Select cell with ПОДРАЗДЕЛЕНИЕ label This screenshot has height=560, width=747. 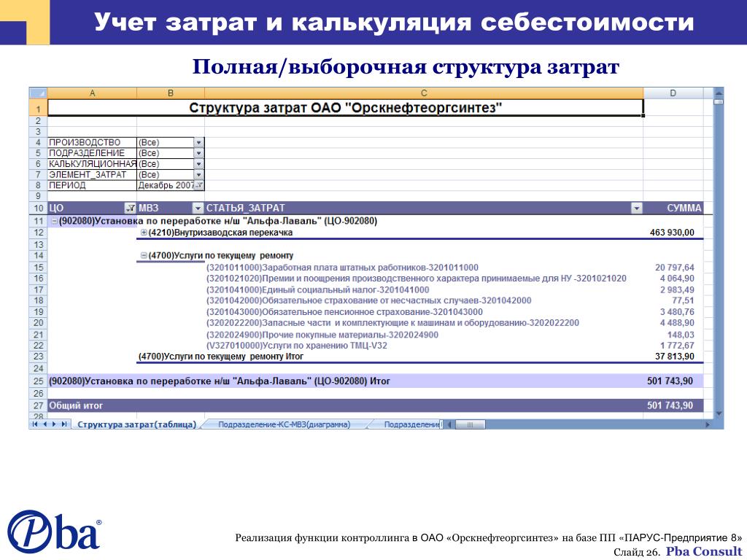(x=92, y=153)
